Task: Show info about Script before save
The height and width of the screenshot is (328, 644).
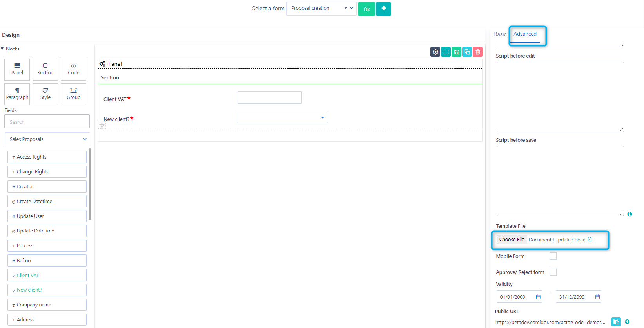Action: [629, 214]
